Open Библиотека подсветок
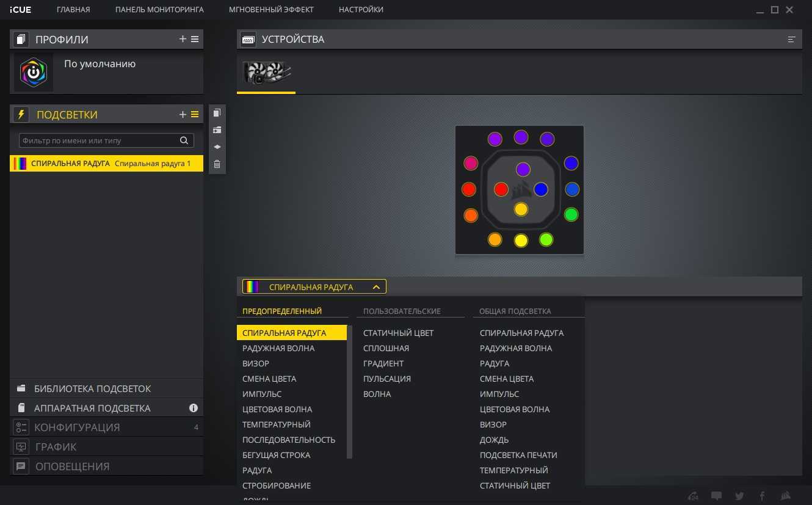Viewport: 812px width, 505px height. click(x=92, y=388)
